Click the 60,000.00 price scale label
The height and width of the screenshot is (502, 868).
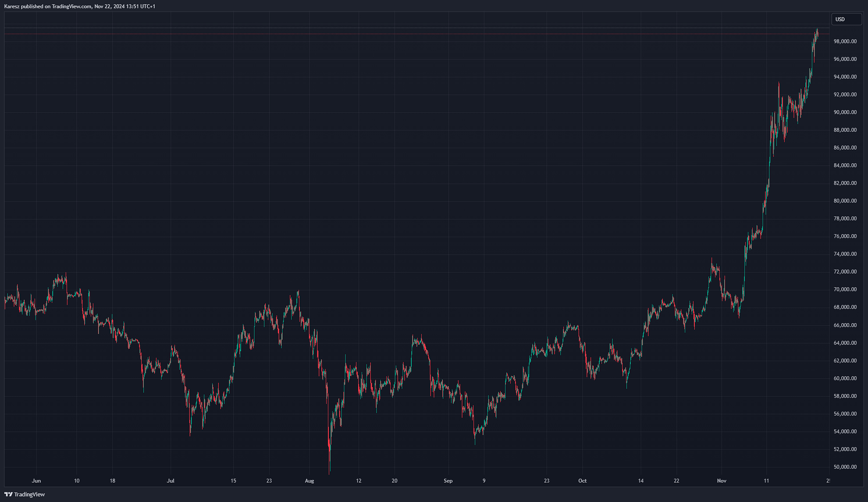click(x=845, y=378)
